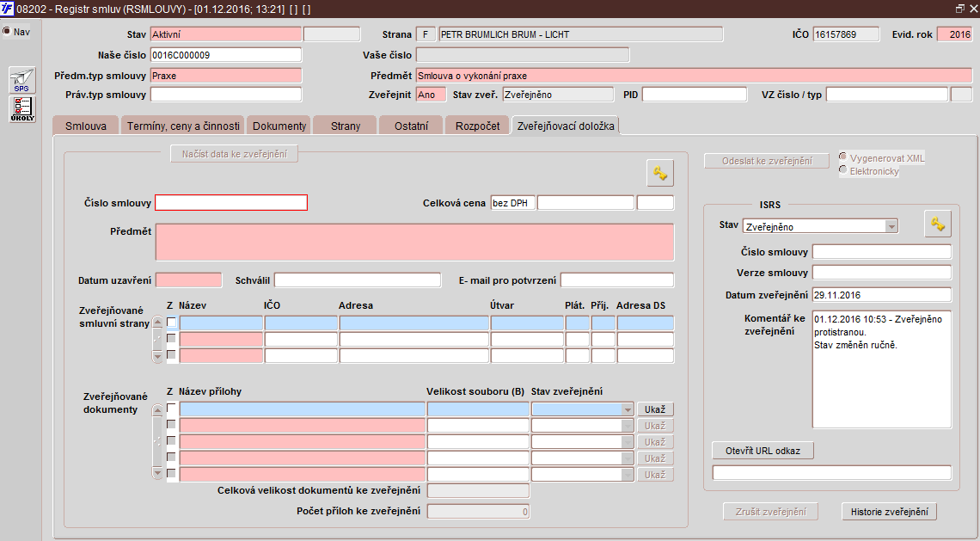Open the SPS paper plane icon
The height and width of the screenshot is (541, 980).
coord(21,80)
